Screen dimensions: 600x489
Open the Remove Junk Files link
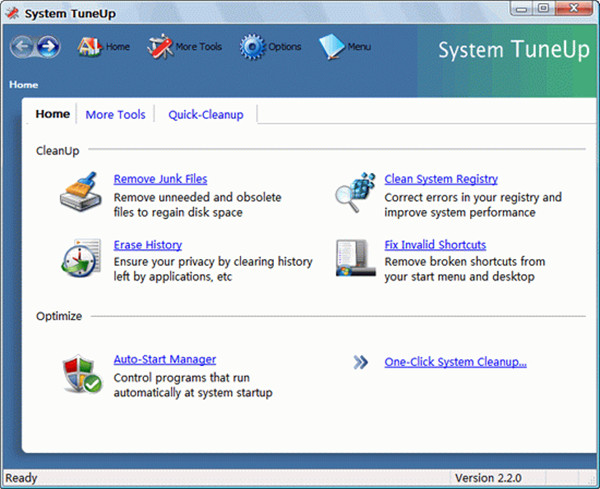[x=160, y=179]
